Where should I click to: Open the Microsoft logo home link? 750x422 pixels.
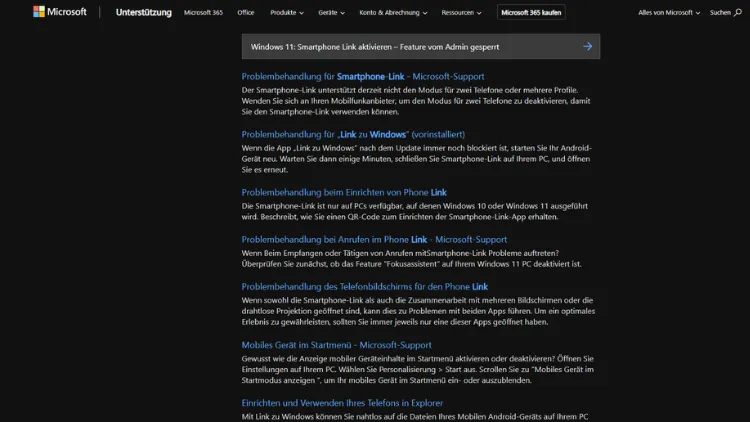(x=60, y=12)
